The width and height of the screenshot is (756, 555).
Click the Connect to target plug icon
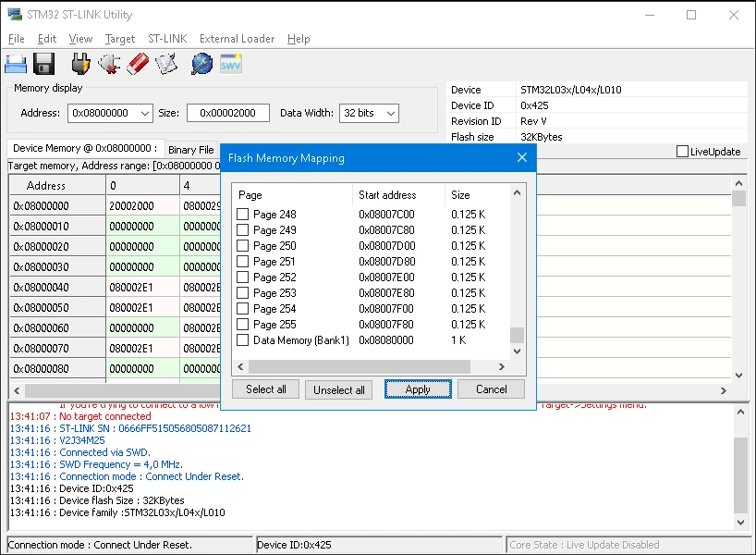[x=80, y=64]
